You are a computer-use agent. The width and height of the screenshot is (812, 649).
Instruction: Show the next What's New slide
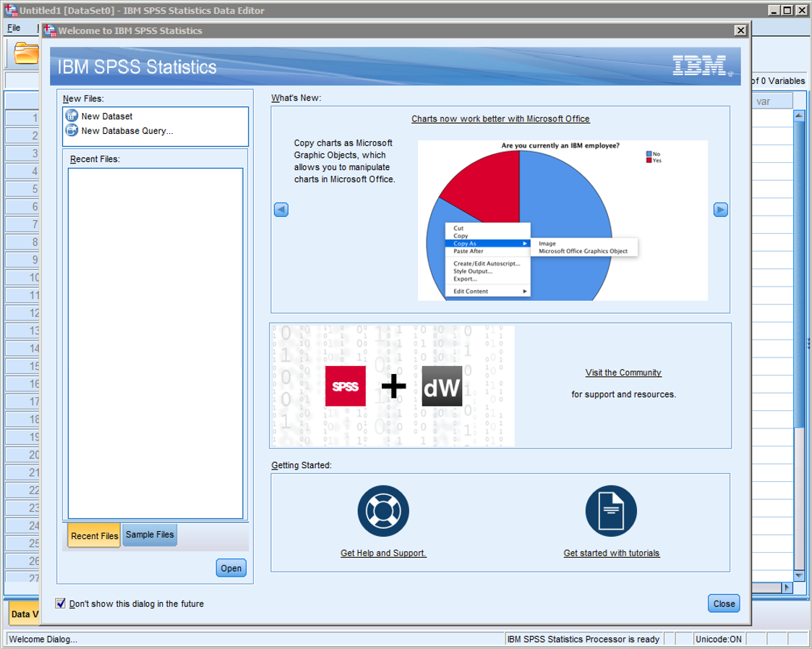(720, 210)
